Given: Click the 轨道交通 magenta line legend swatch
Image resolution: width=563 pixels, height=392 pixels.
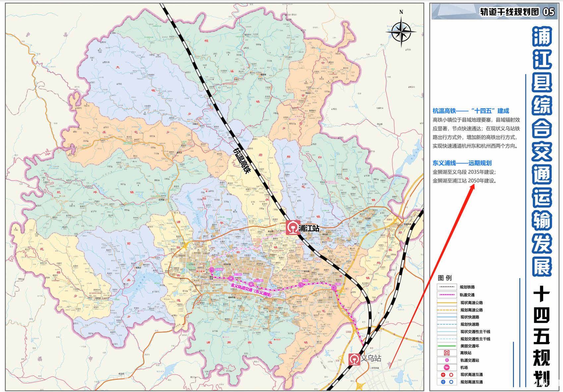Looking at the screenshot, I should (x=447, y=295).
